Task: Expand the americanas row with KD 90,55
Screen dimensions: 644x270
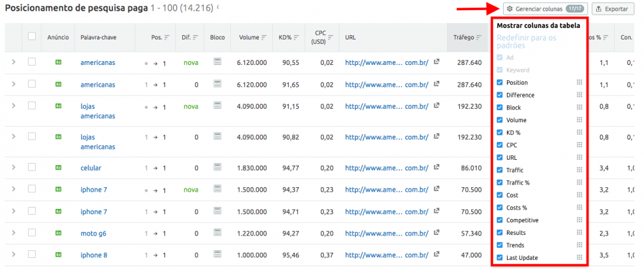Action: point(13,62)
